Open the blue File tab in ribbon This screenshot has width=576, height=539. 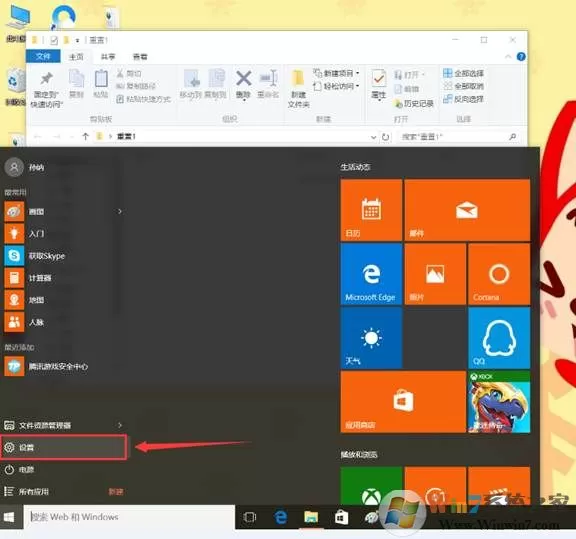43,57
